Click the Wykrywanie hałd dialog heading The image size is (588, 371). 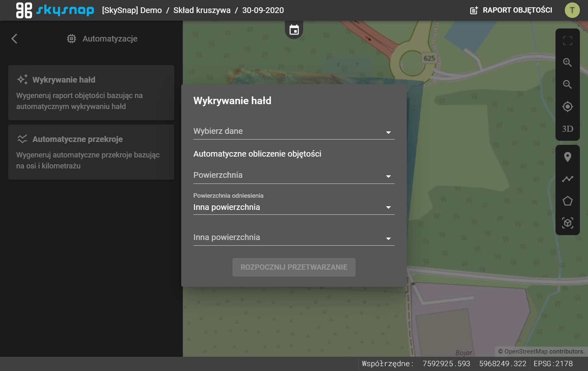232,101
